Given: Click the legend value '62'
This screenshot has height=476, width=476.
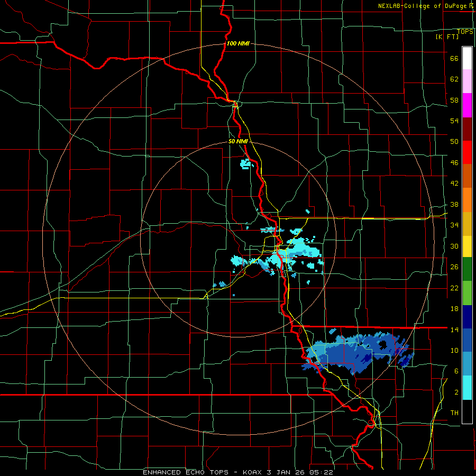Looking at the screenshot, I should coord(454,79).
